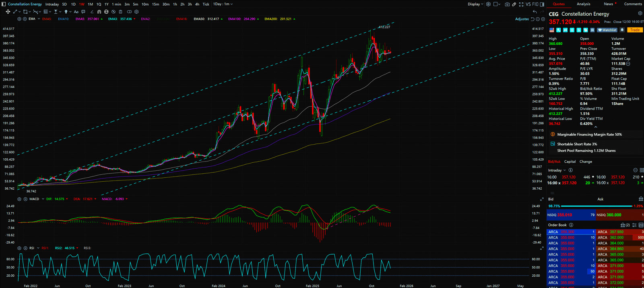Toggle the left sidebar panel icon
644x288 pixels.
point(4,4)
